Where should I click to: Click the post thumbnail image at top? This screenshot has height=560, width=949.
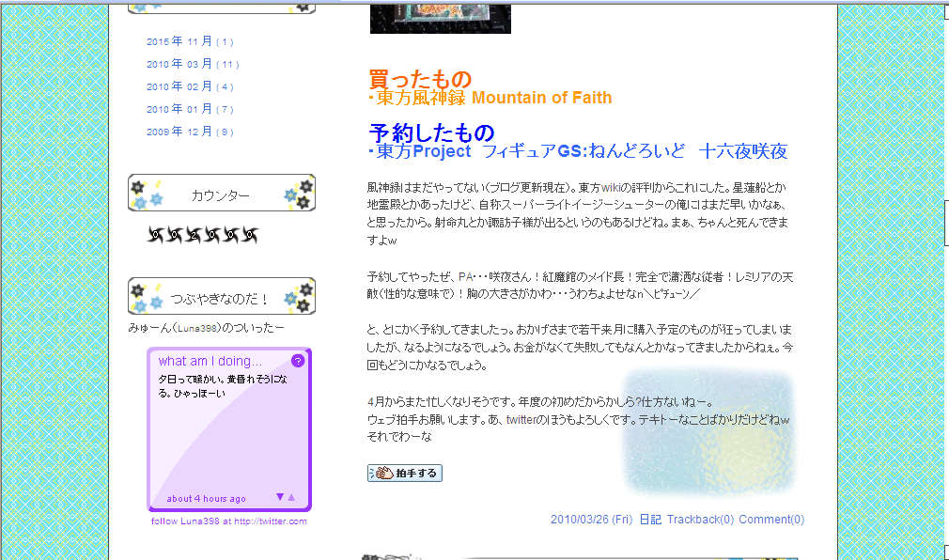(x=441, y=18)
